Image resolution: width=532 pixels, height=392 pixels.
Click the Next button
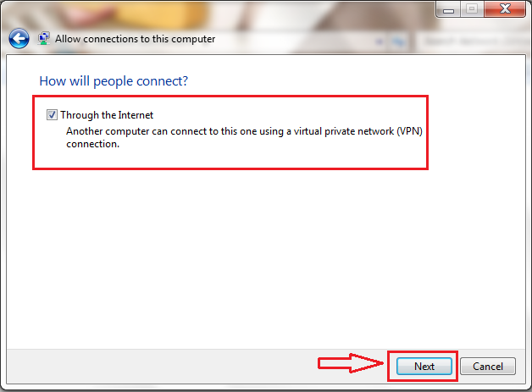click(424, 367)
